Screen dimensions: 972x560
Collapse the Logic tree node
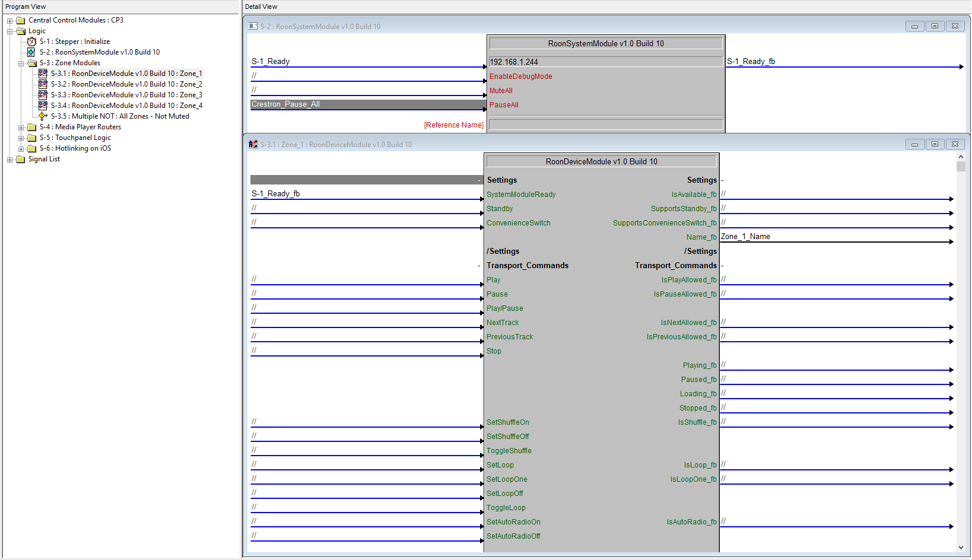point(10,31)
